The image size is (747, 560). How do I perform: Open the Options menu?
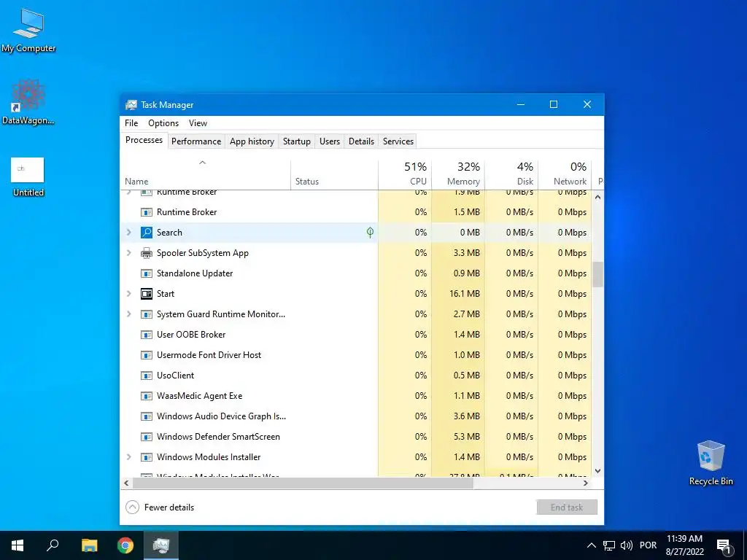[x=163, y=122]
